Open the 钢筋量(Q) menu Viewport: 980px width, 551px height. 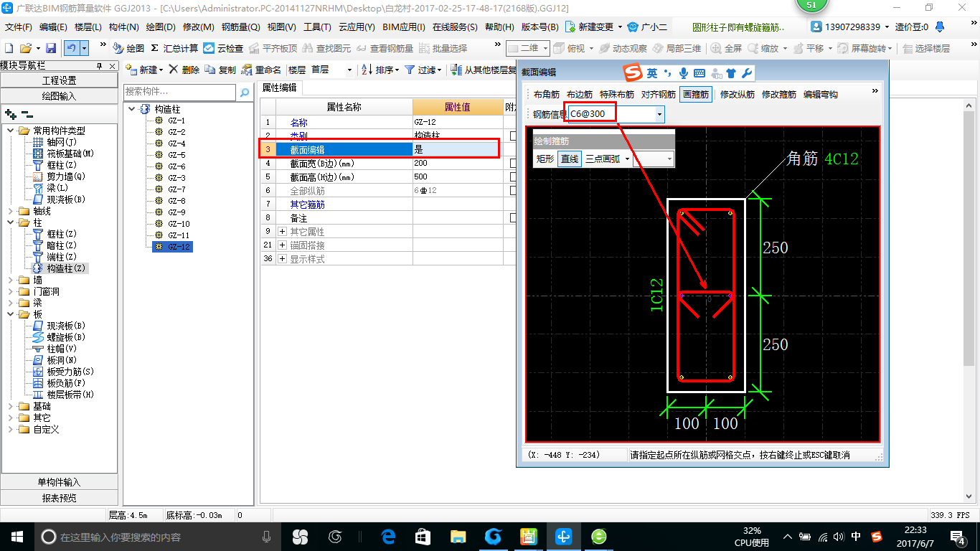click(x=240, y=27)
